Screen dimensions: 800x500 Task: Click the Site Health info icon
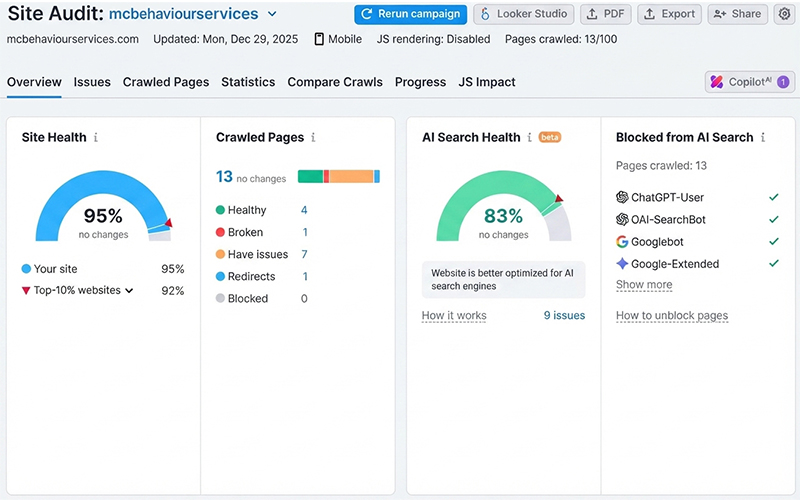(x=95, y=138)
